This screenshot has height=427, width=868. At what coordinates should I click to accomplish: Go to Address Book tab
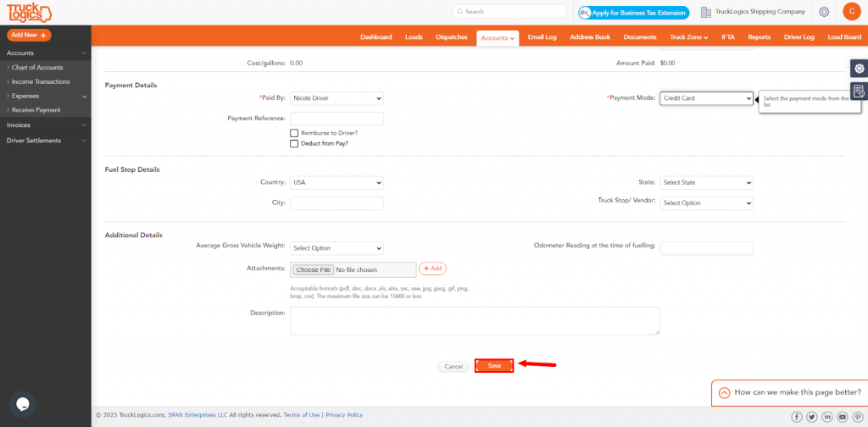[590, 37]
